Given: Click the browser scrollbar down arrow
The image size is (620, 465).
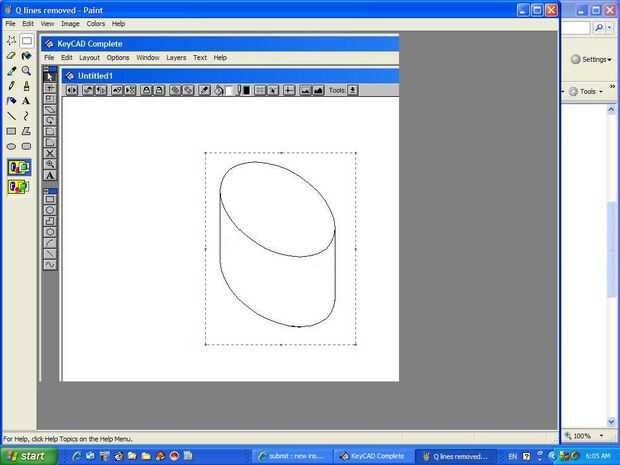Looking at the screenshot, I should click(611, 421).
